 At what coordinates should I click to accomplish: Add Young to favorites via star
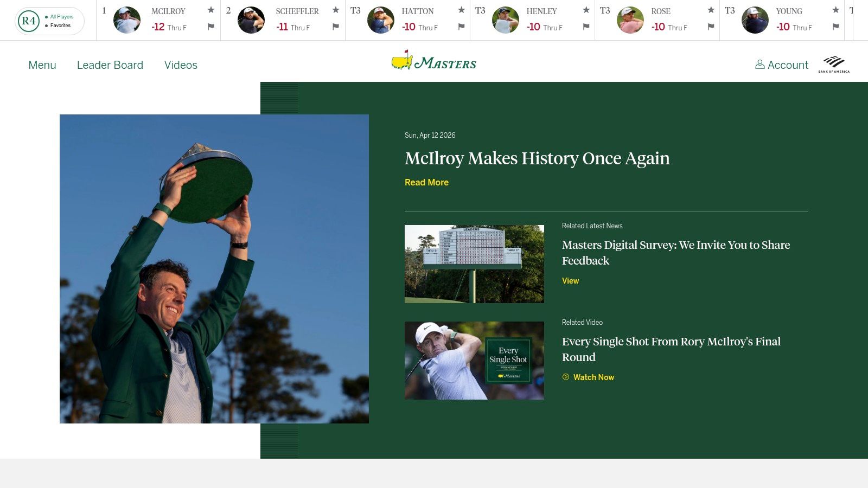coord(836,10)
